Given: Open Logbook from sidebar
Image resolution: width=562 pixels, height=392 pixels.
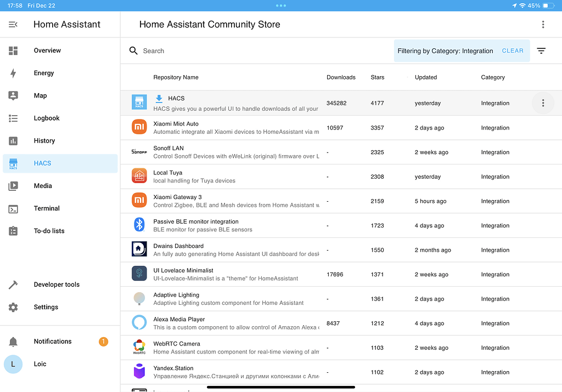Looking at the screenshot, I should click(47, 118).
